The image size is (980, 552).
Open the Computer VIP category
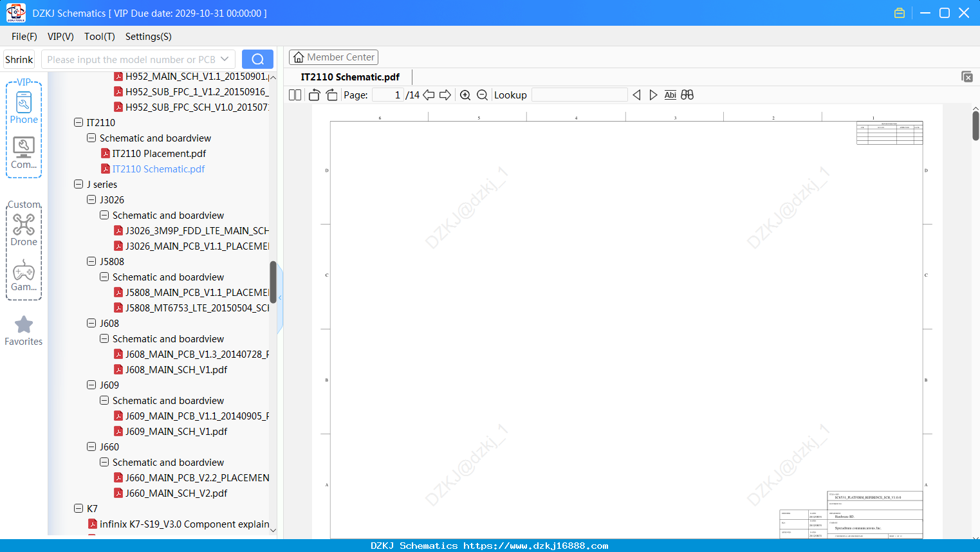pos(24,153)
